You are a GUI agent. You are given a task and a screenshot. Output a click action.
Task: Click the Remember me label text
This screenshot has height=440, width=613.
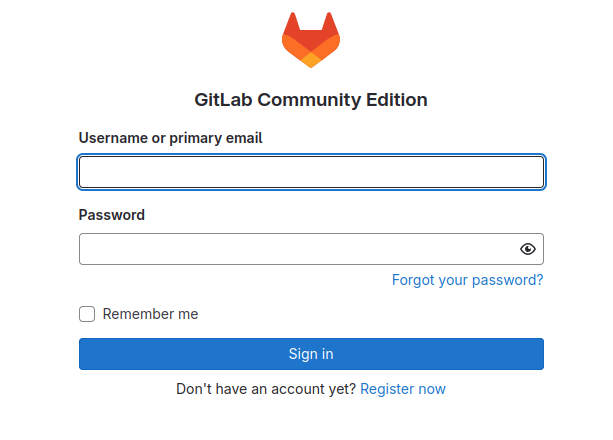(x=150, y=314)
